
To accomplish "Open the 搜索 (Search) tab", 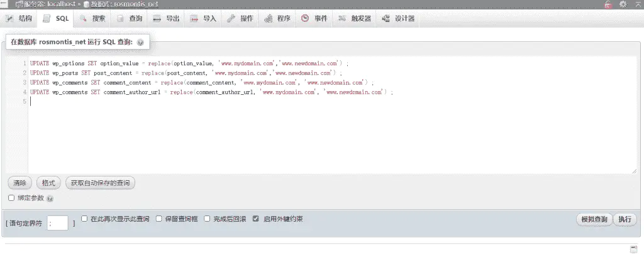I will click(92, 18).
